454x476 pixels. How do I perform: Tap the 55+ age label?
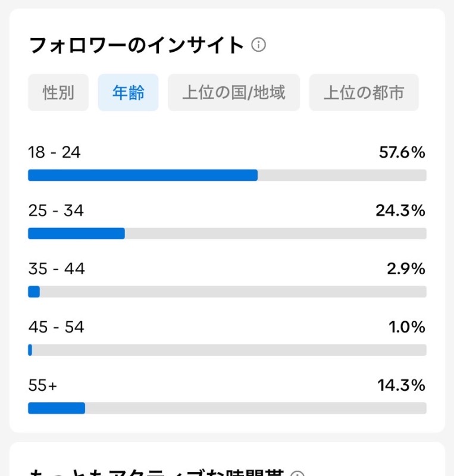42,385
